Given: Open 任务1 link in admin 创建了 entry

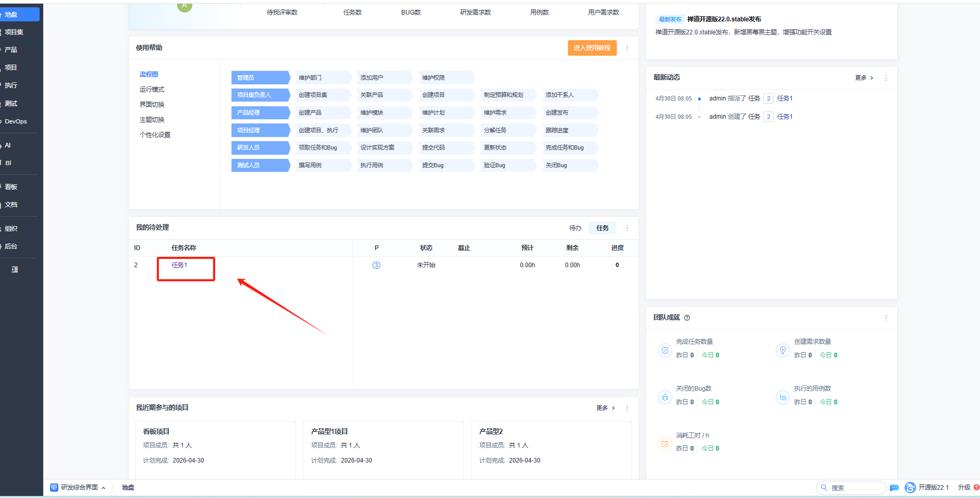Looking at the screenshot, I should [785, 117].
